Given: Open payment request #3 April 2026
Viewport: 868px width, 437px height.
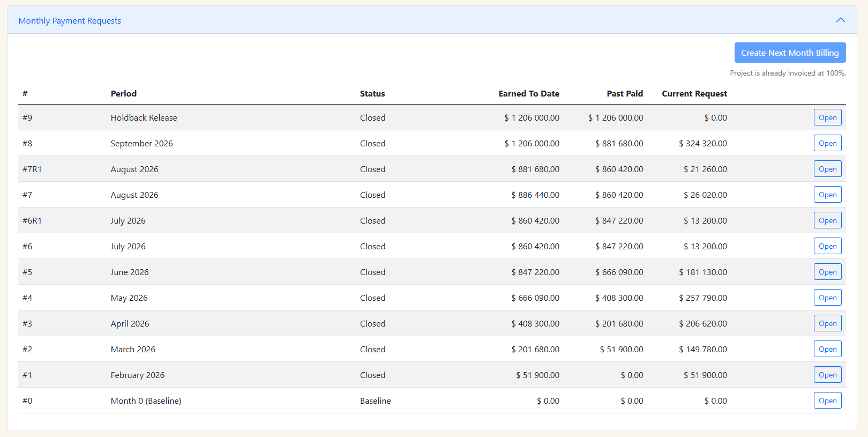Looking at the screenshot, I should (827, 323).
